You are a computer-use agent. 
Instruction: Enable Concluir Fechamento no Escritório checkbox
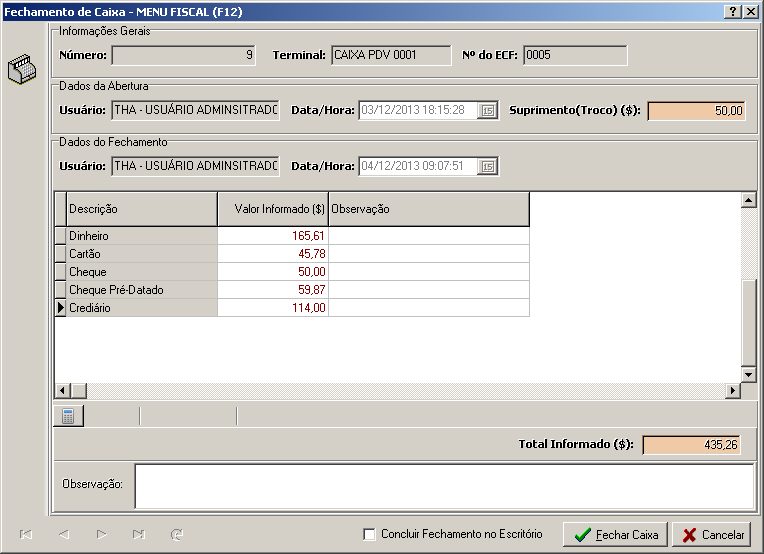coord(370,535)
